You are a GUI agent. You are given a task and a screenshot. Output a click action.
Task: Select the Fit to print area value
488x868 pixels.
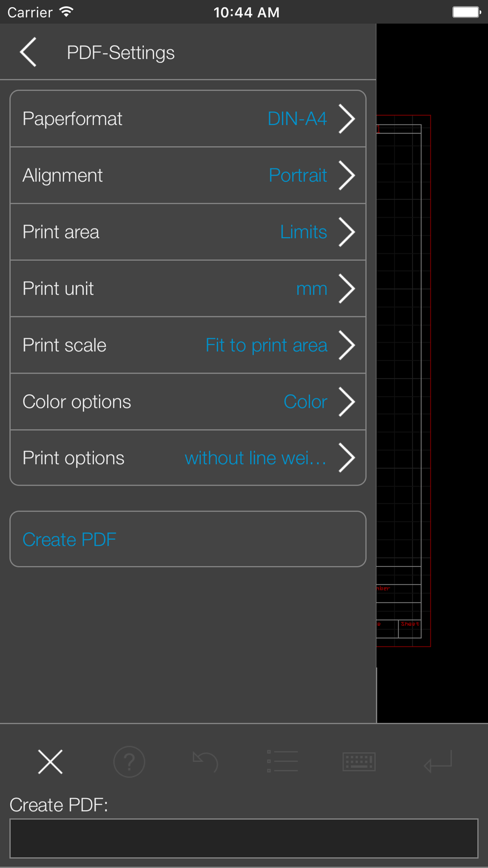pos(266,346)
